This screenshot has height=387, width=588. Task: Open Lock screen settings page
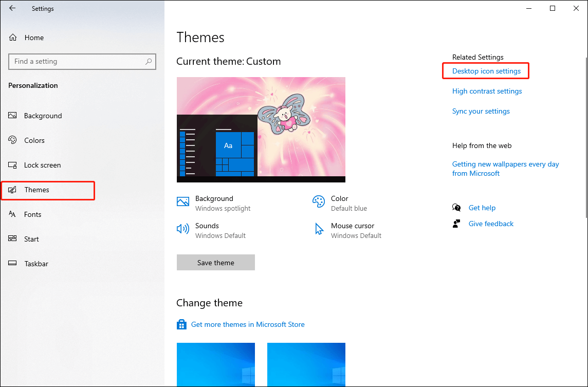(42, 165)
